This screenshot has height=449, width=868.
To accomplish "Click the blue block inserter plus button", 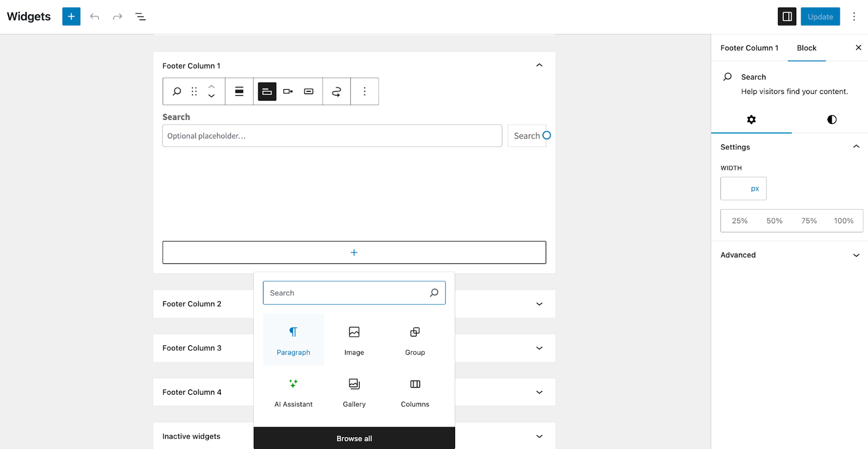I will pyautogui.click(x=71, y=16).
